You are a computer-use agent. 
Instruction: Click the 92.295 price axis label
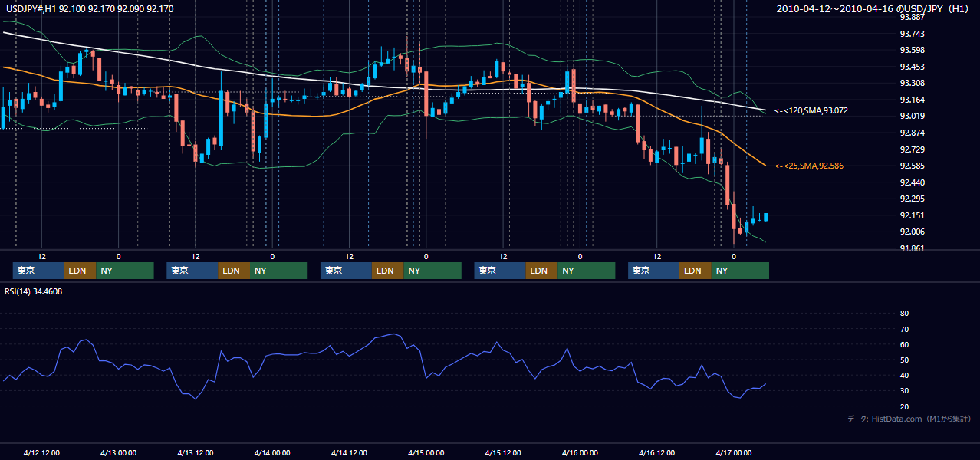[x=912, y=199]
